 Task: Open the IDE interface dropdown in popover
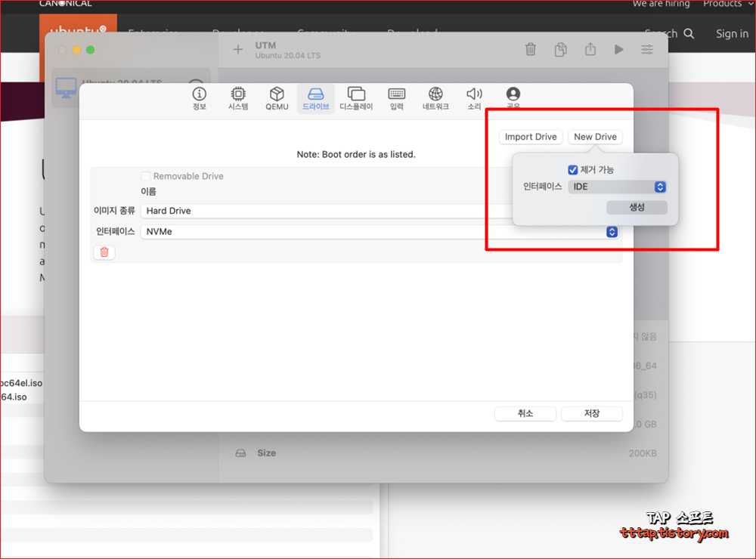617,187
